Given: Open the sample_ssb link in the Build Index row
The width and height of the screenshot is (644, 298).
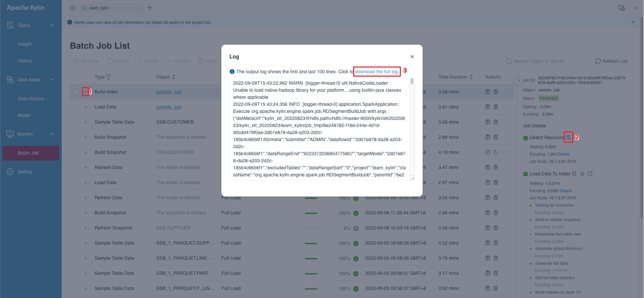Looking at the screenshot, I should [x=169, y=92].
